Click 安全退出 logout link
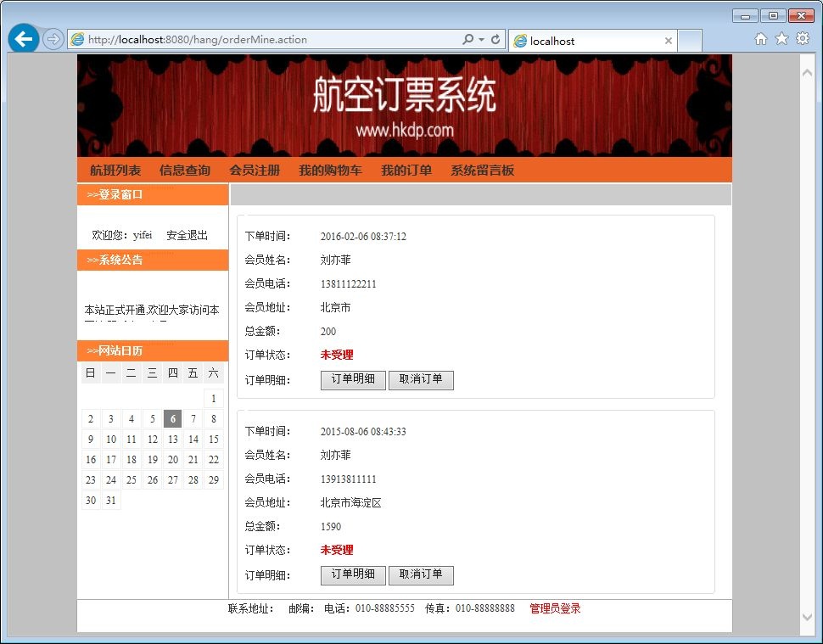 point(187,235)
